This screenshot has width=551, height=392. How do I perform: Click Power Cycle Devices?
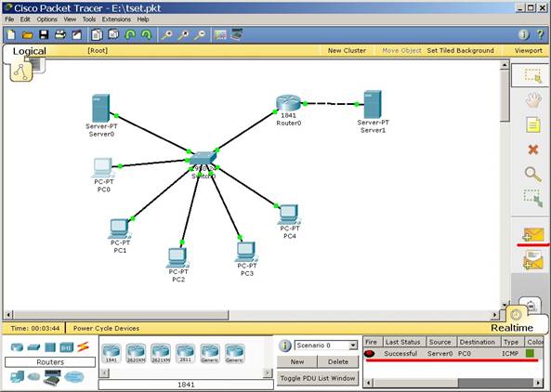pos(106,329)
